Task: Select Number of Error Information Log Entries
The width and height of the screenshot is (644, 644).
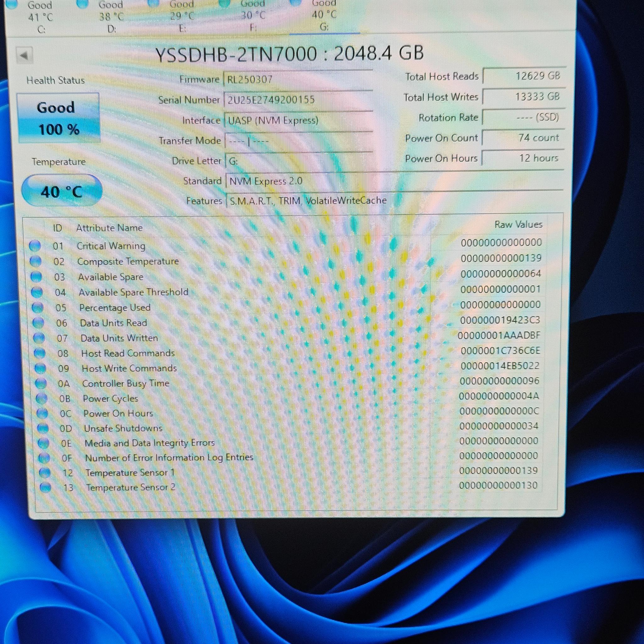Action: tap(169, 458)
